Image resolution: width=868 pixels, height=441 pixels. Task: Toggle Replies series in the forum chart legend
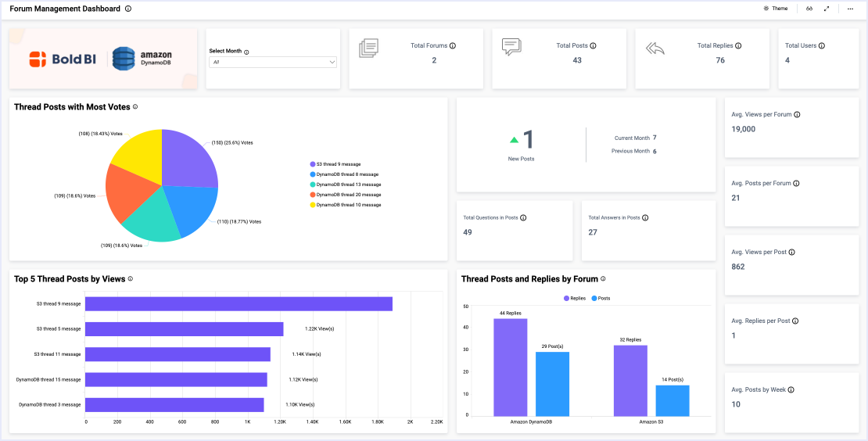pos(574,299)
